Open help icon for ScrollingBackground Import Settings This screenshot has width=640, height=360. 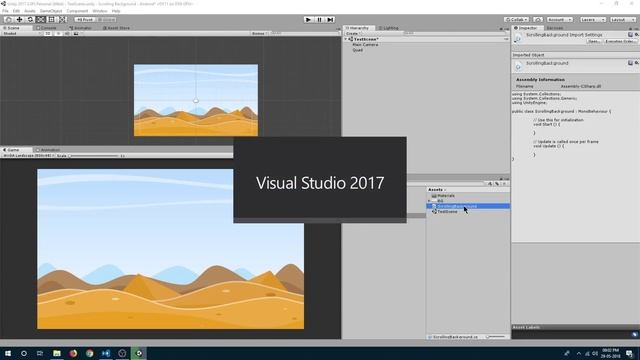point(630,35)
